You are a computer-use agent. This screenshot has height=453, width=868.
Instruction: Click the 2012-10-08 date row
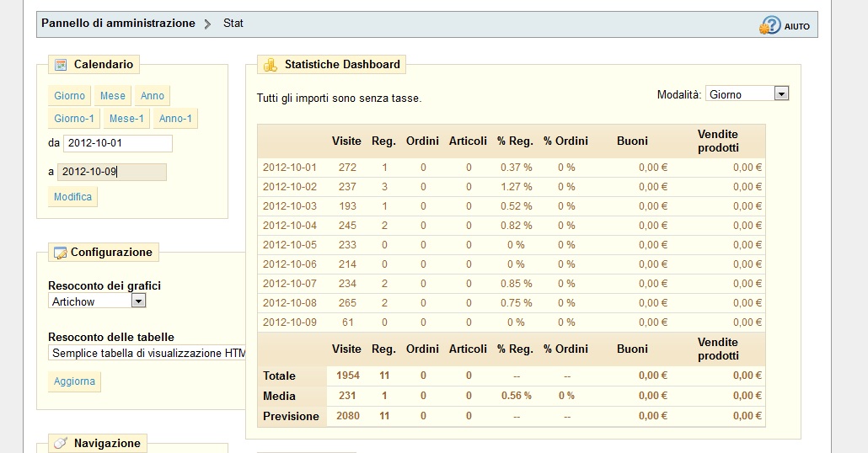click(x=512, y=303)
